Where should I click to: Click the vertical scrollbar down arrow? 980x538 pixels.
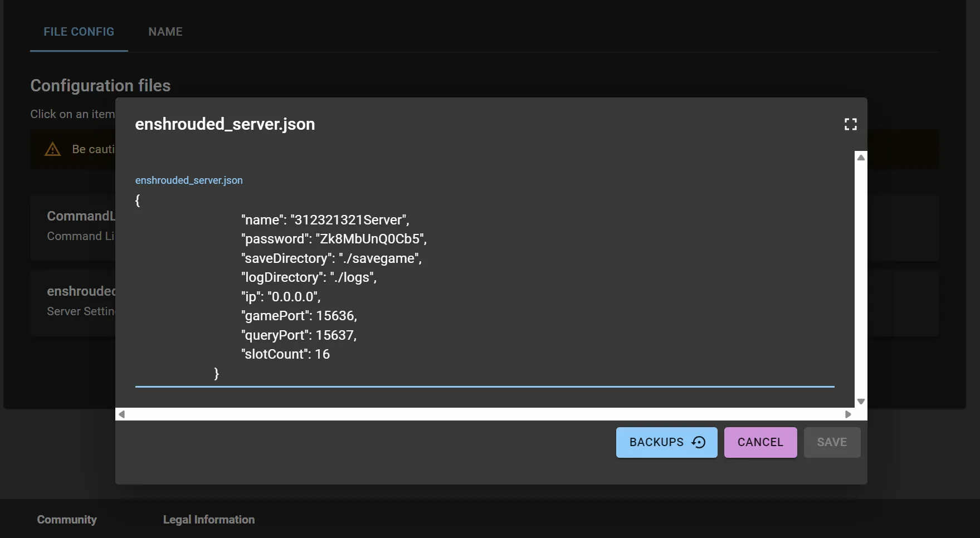861,402
